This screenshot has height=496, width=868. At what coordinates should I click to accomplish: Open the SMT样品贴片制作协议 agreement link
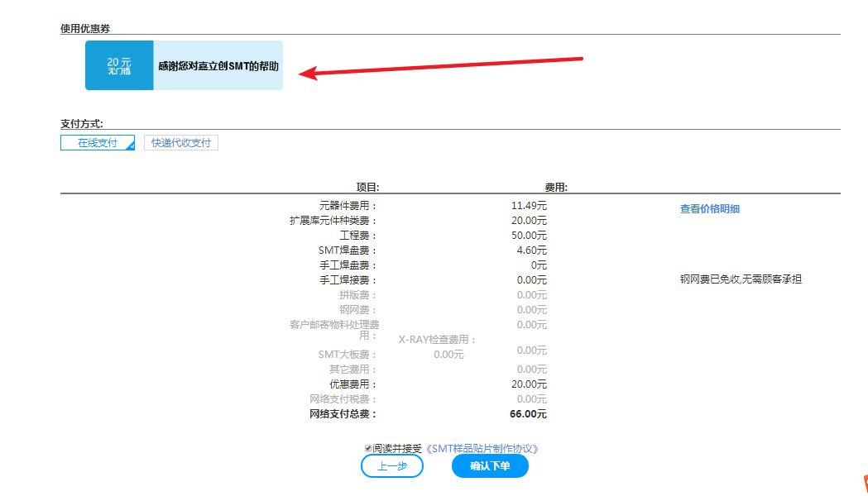(x=482, y=449)
